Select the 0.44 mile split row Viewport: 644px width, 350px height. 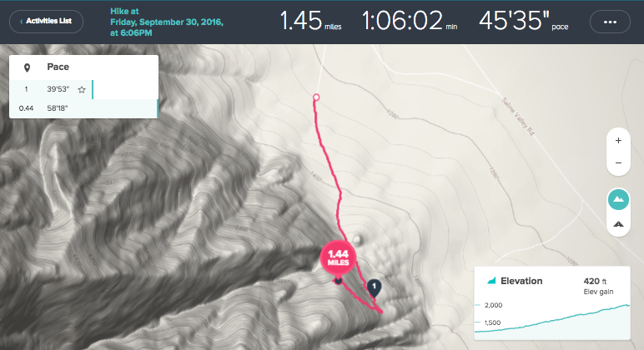tap(83, 108)
